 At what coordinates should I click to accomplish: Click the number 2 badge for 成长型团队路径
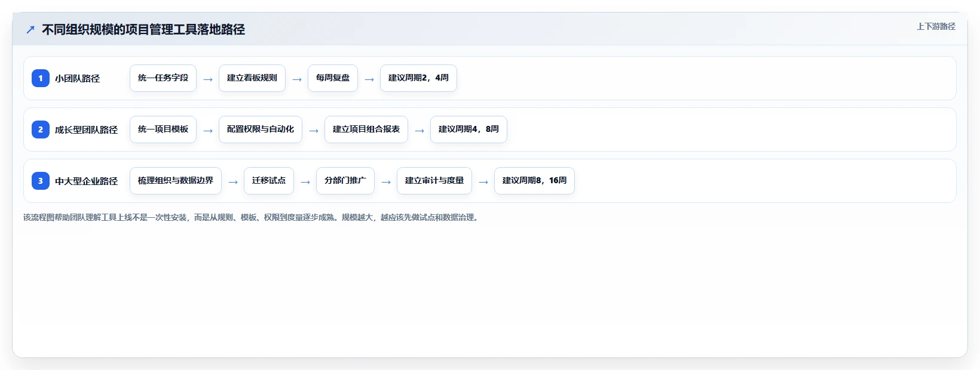(x=41, y=129)
